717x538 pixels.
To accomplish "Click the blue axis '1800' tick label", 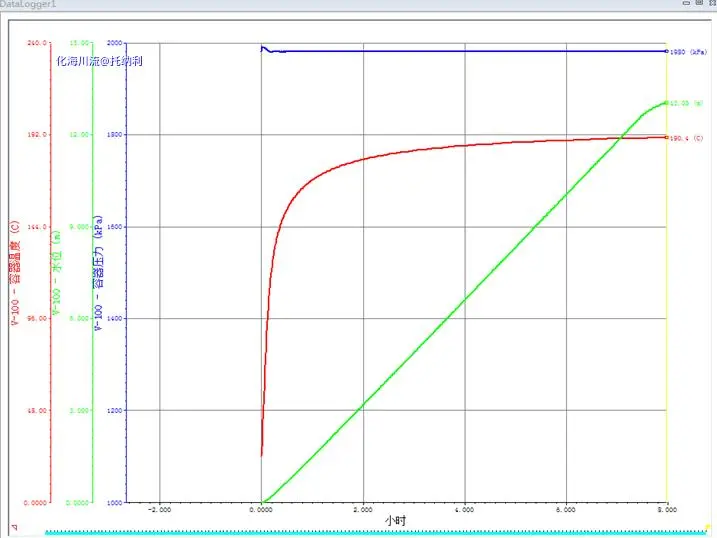I will coord(114,135).
